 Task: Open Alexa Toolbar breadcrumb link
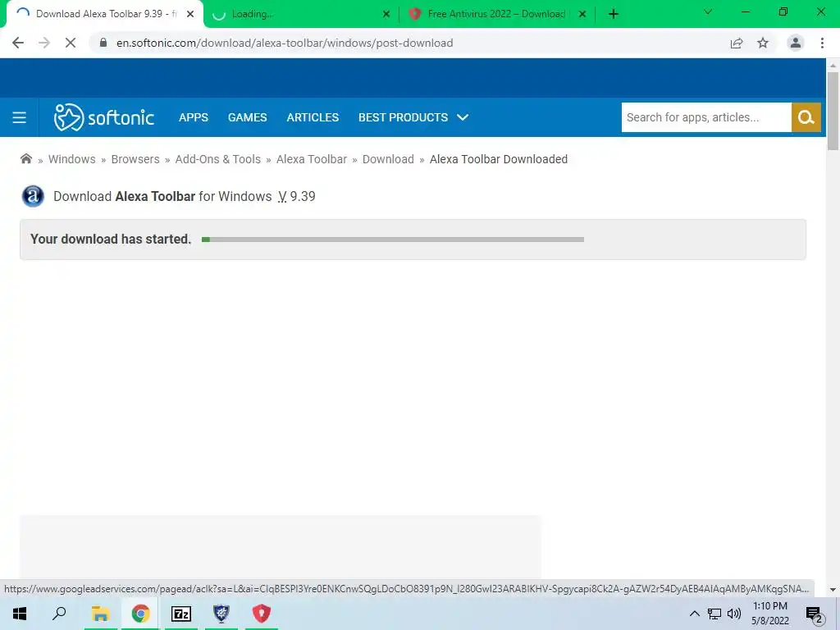(x=312, y=159)
